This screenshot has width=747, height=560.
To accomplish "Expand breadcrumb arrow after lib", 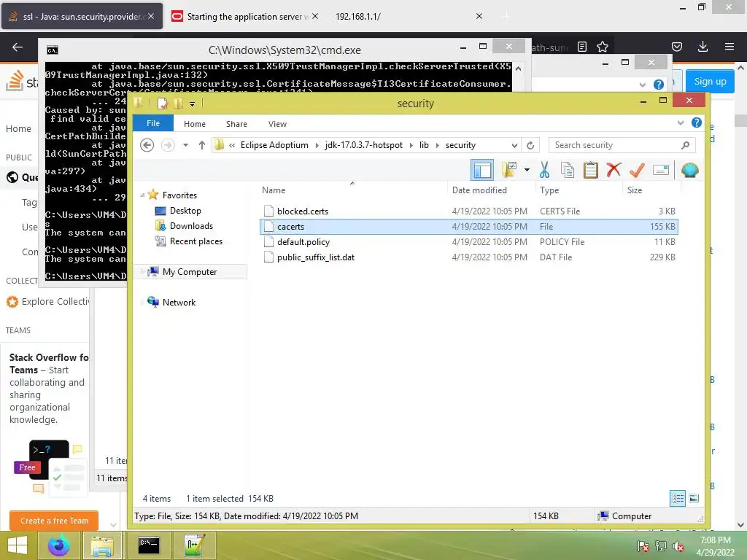I will [438, 145].
